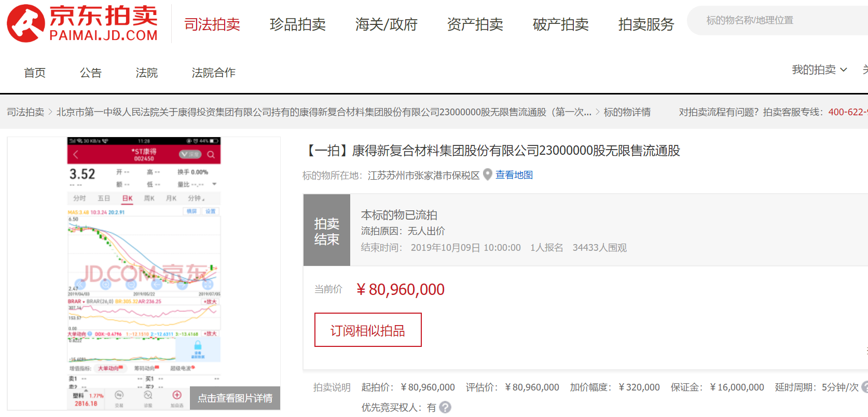Image resolution: width=868 pixels, height=417 pixels.
Task: Click the 查看地图 link
Action: [514, 175]
